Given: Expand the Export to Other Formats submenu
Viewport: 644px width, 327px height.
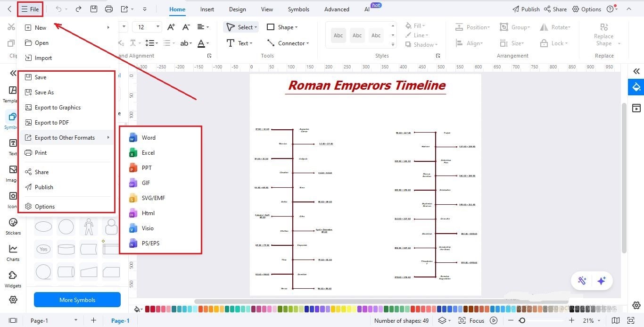Looking at the screenshot, I should (x=64, y=137).
